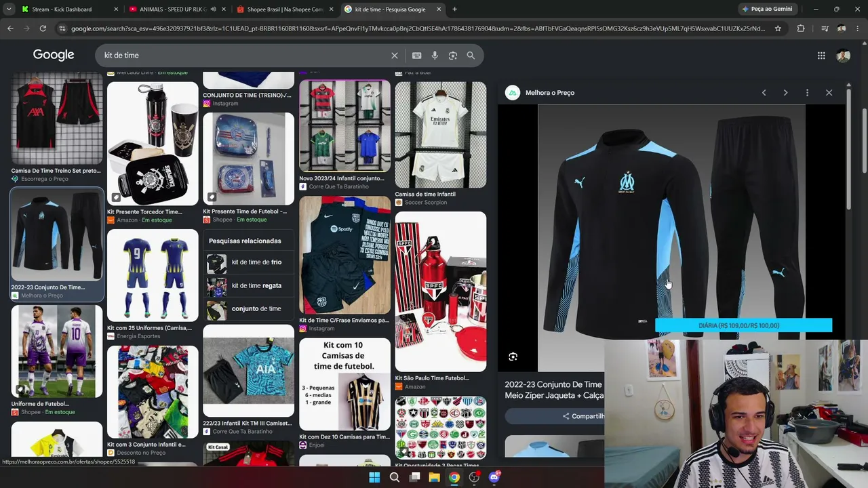Viewport: 868px width, 488px height.
Task: Open the team crests kit thumbnail
Action: click(x=441, y=428)
